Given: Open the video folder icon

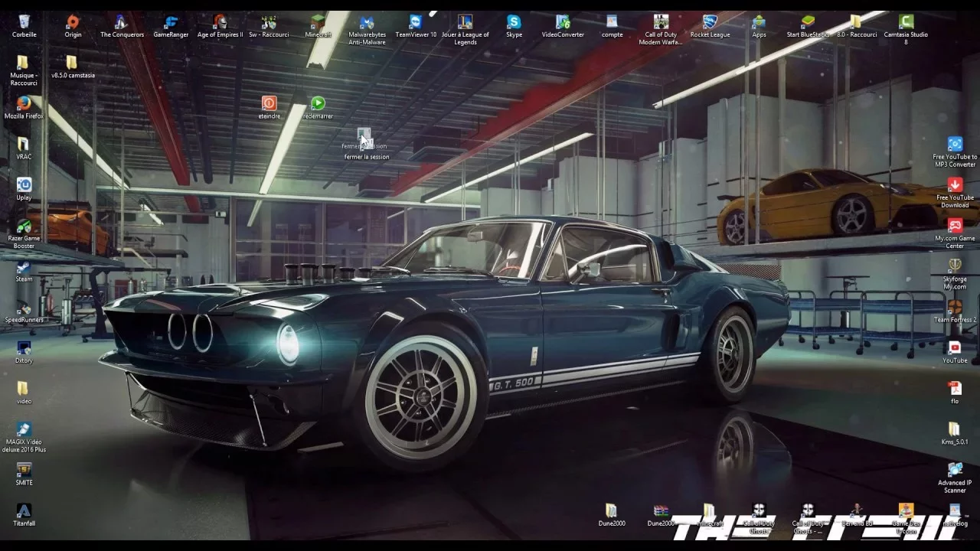Looking at the screenshot, I should pyautogui.click(x=24, y=388).
